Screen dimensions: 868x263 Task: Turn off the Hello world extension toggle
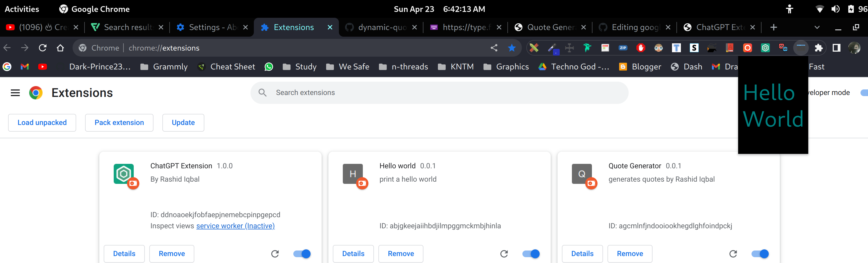[x=530, y=254]
